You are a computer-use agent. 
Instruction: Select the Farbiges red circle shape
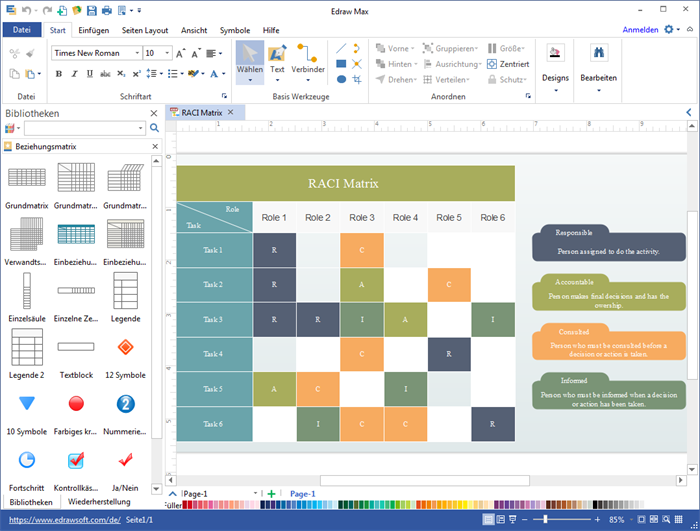76,411
